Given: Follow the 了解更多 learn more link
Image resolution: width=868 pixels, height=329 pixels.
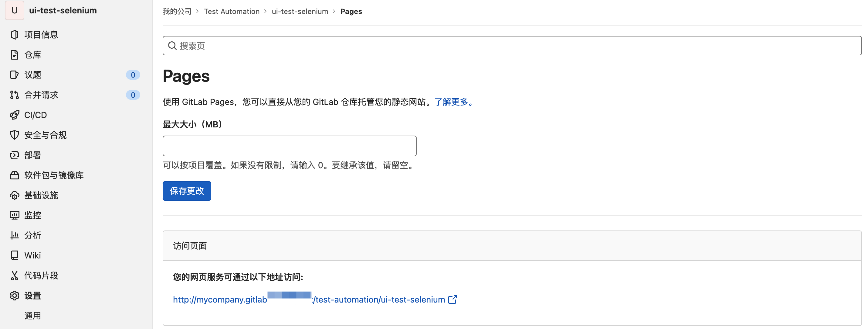Looking at the screenshot, I should (x=452, y=102).
